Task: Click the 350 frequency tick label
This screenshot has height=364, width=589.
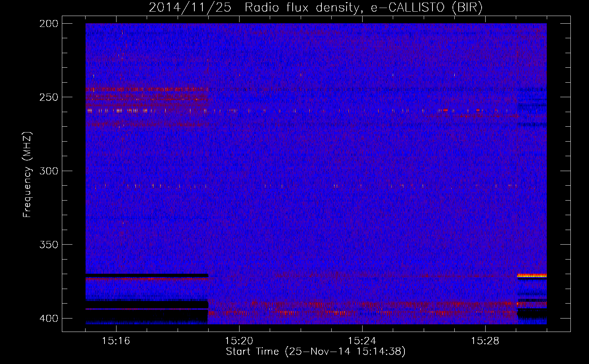Action: click(x=48, y=245)
